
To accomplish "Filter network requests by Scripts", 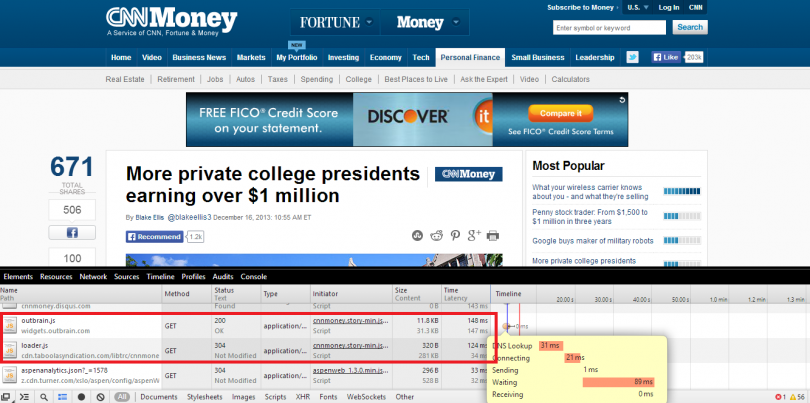I will click(x=275, y=397).
